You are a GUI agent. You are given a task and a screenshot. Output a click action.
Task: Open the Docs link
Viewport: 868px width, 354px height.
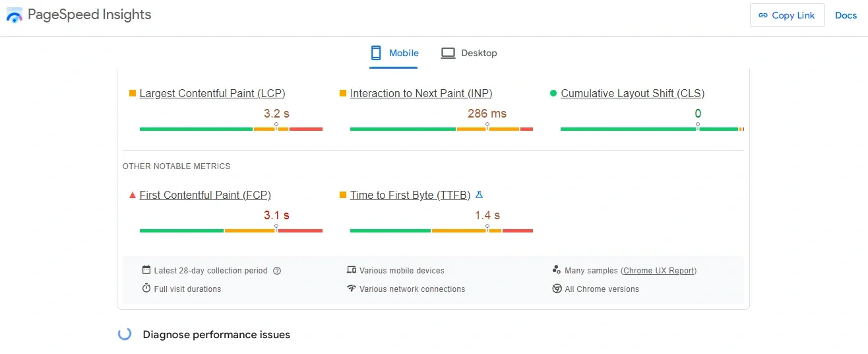point(846,15)
